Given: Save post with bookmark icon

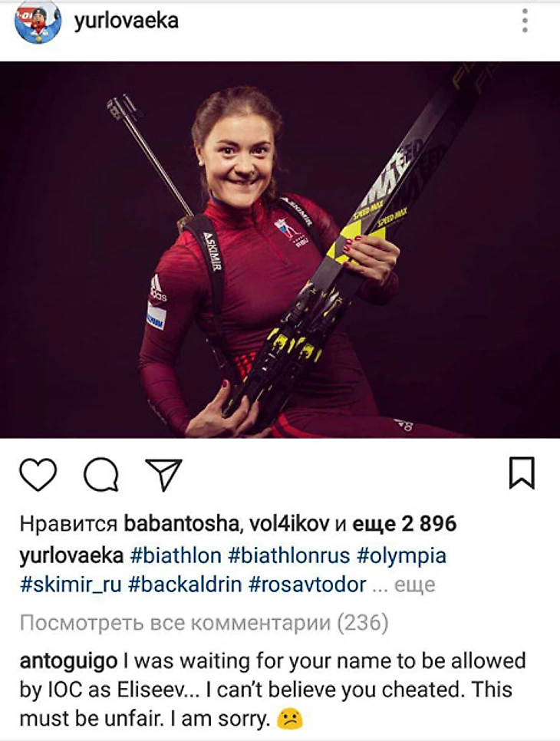Looking at the screenshot, I should coord(522,473).
